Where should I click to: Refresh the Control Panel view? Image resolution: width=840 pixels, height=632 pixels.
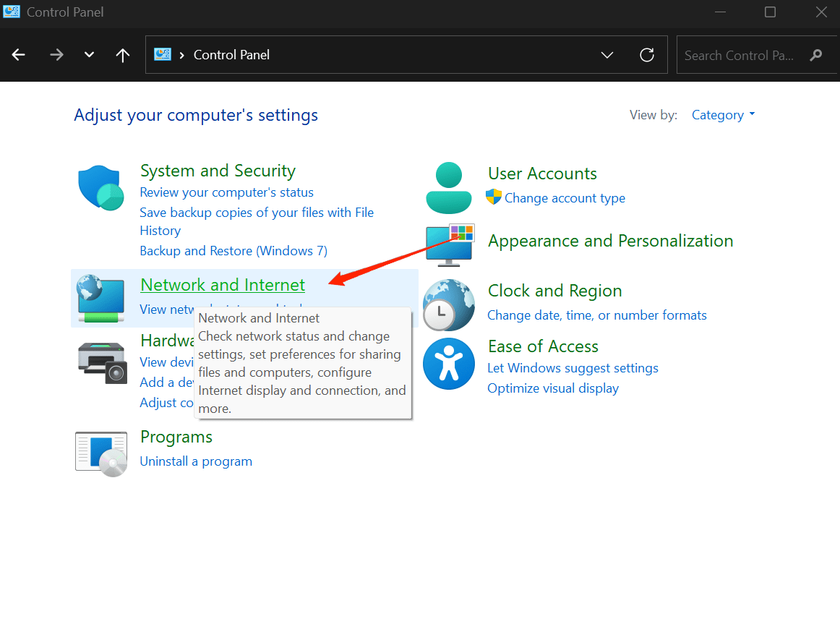pos(647,55)
